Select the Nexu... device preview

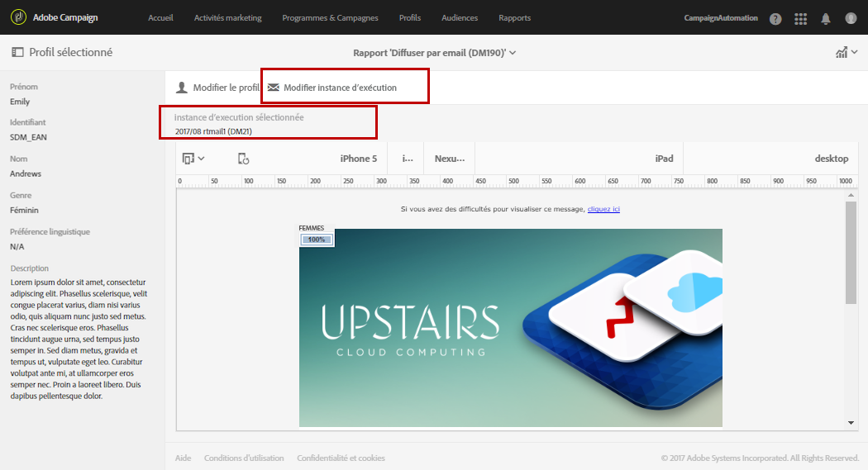pos(450,159)
